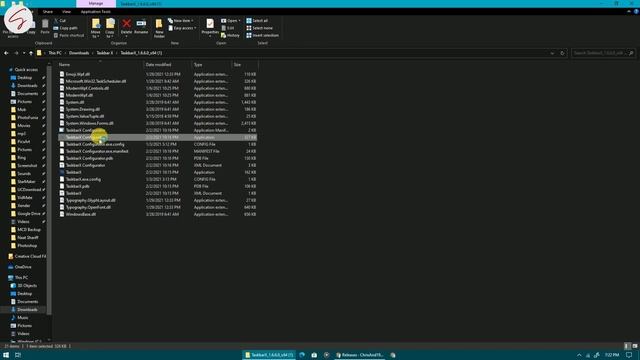Open Google Drive in the sidebar
The width and height of the screenshot is (640, 360).
tap(29, 213)
